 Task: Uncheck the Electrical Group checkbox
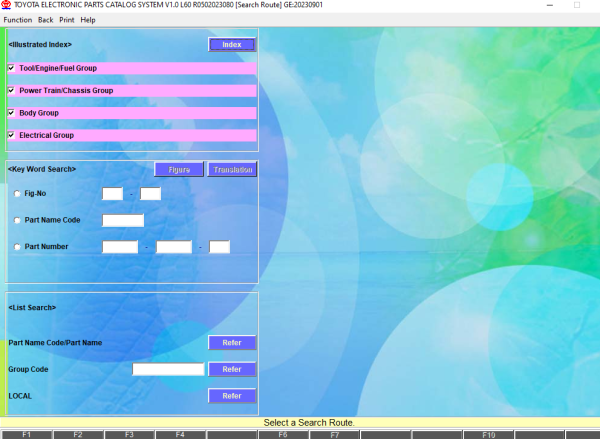coord(11,135)
